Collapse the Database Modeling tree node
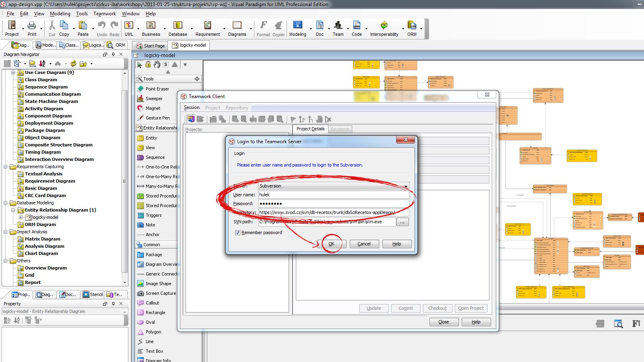This screenshot has height=362, width=644. coord(6,203)
